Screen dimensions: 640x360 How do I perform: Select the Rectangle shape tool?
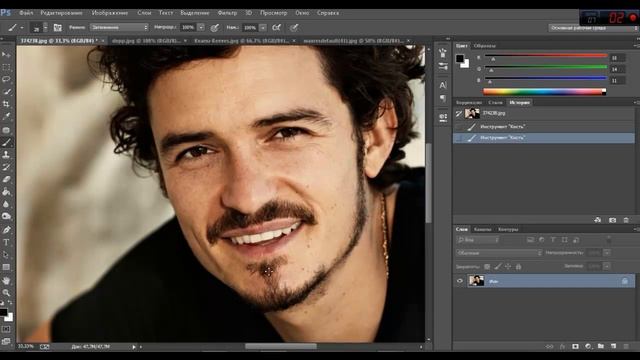pos(6,267)
